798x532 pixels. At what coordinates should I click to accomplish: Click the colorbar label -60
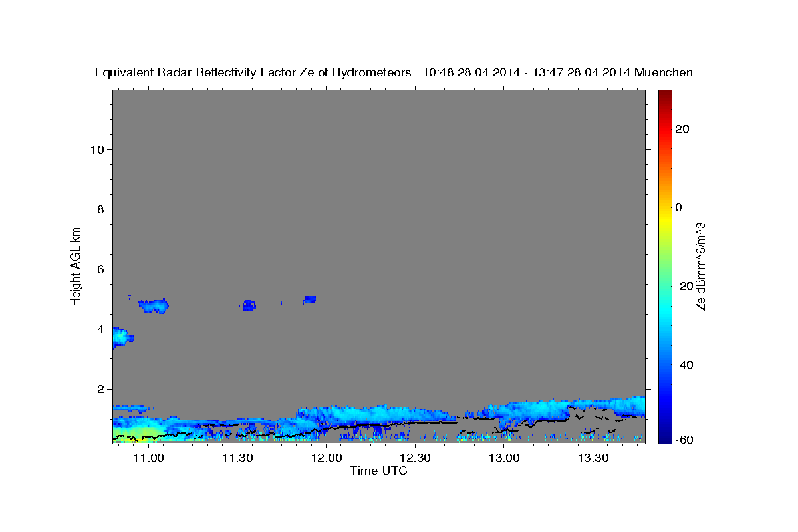(685, 440)
